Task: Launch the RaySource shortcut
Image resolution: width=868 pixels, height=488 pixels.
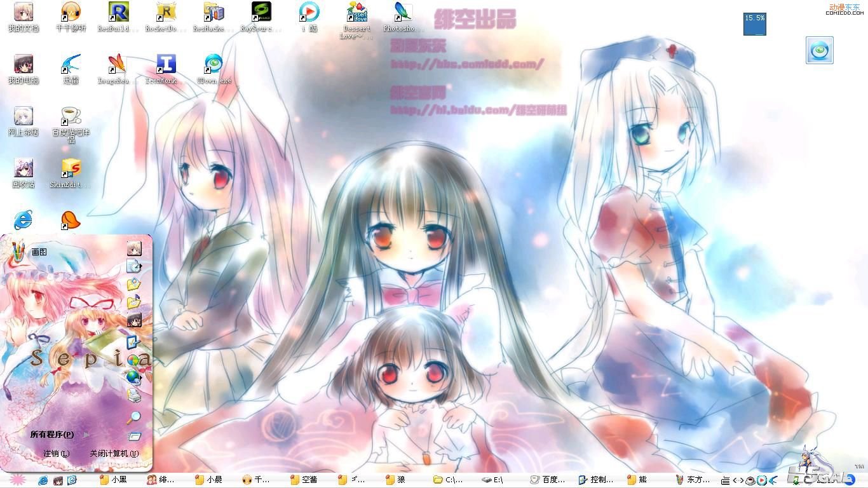Action: pos(261,17)
